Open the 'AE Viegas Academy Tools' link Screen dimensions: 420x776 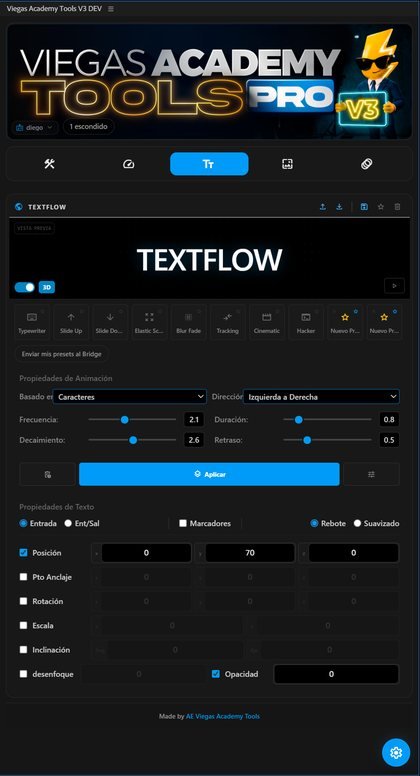pyautogui.click(x=223, y=716)
